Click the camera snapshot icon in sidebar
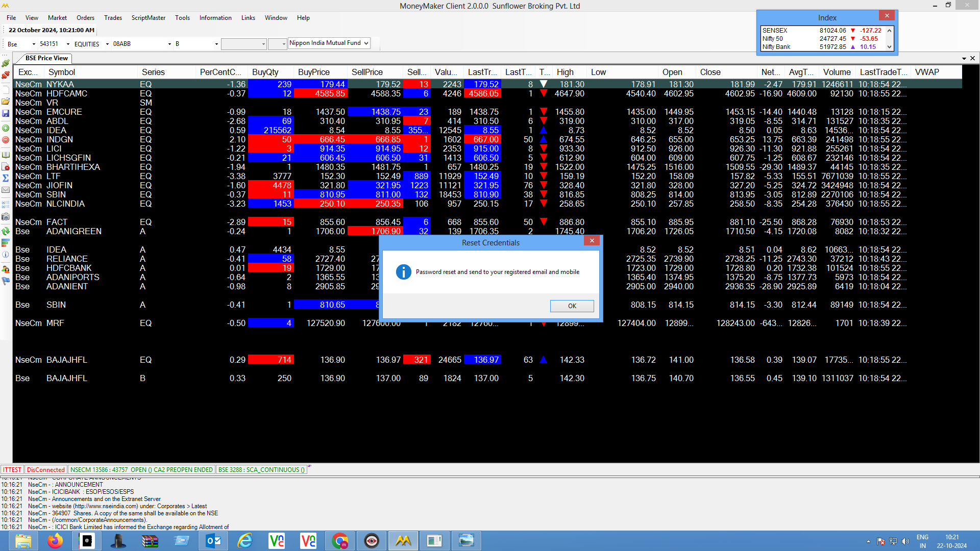The width and height of the screenshot is (980, 551). (6, 217)
